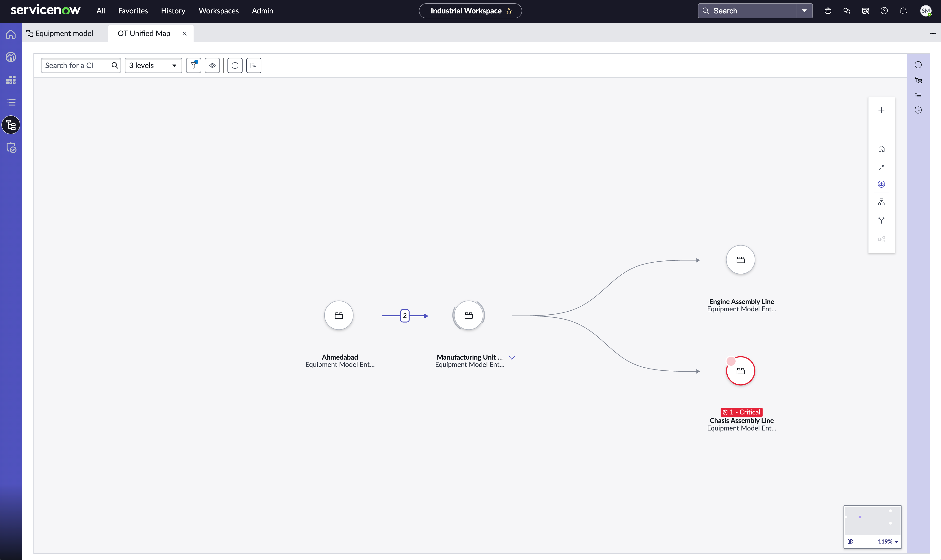941x560 pixels.
Task: Expand the global search options arrow
Action: coord(804,11)
